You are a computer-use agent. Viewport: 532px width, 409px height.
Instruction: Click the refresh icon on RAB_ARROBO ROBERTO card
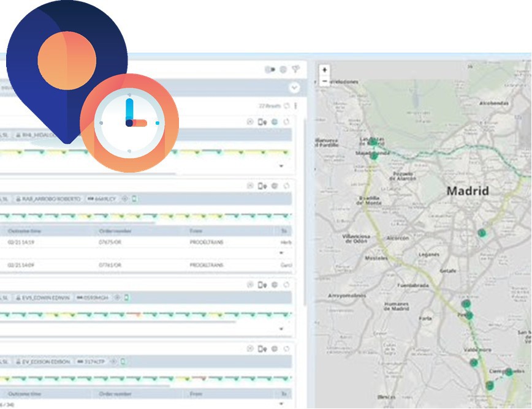coord(286,186)
